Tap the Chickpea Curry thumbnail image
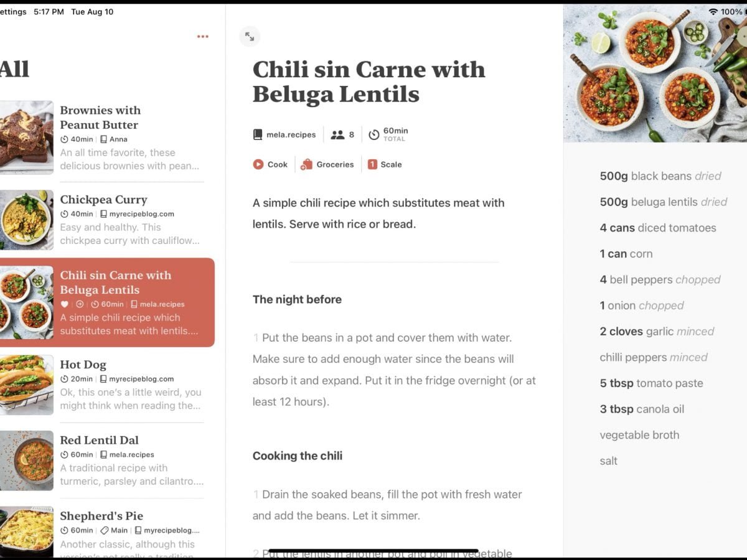 coord(26,220)
